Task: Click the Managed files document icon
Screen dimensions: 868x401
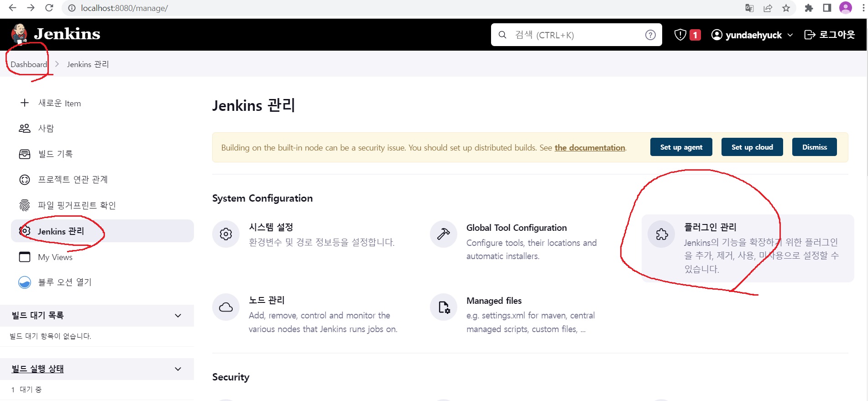Action: 444,307
